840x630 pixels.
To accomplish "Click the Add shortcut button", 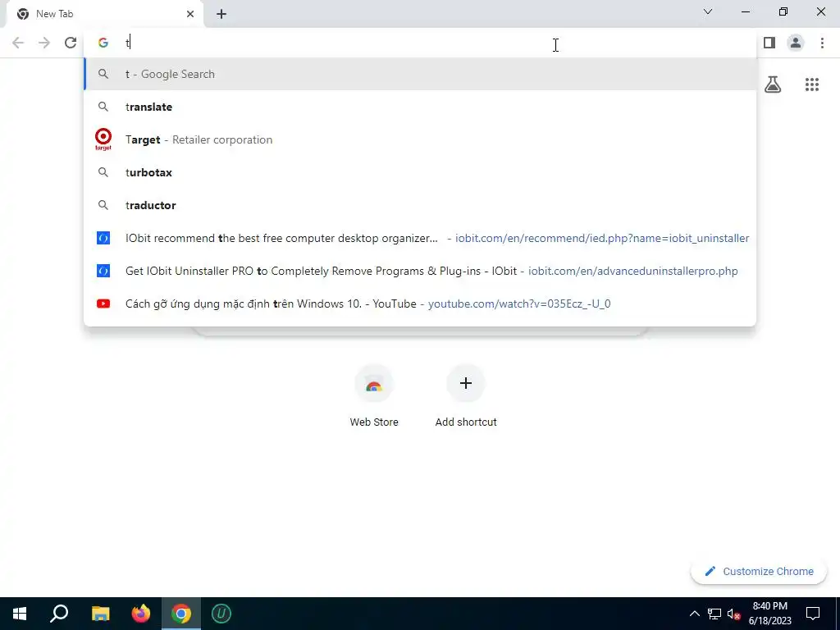I will pos(466,396).
